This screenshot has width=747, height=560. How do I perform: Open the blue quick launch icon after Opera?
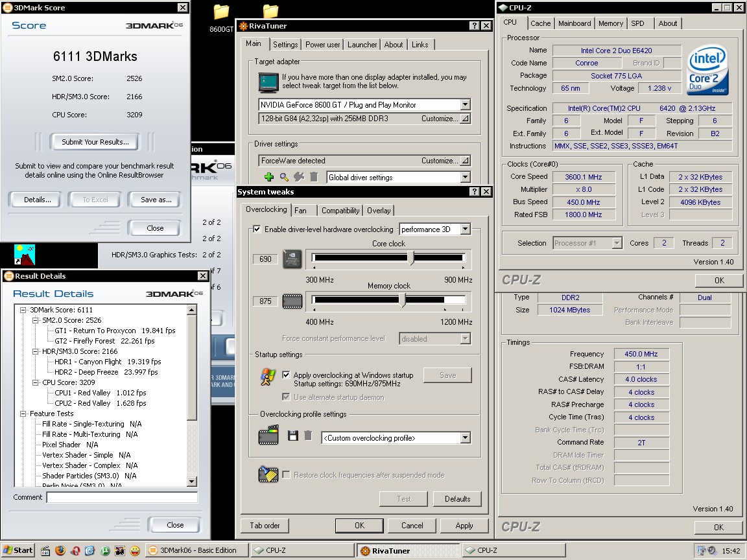pos(90,550)
